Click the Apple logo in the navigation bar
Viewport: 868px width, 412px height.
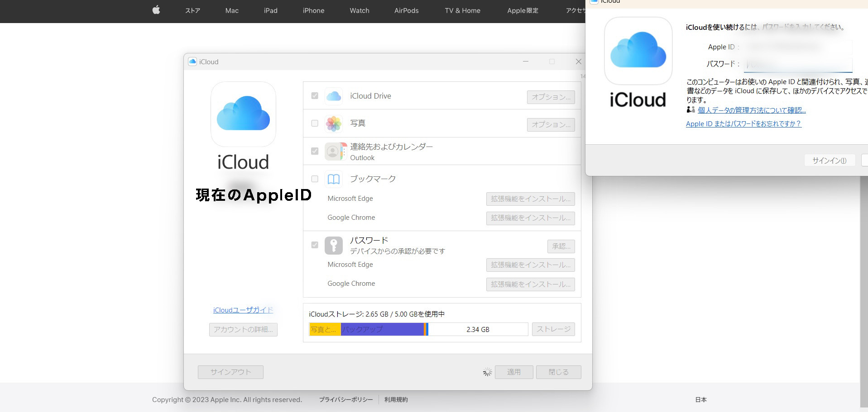point(156,10)
